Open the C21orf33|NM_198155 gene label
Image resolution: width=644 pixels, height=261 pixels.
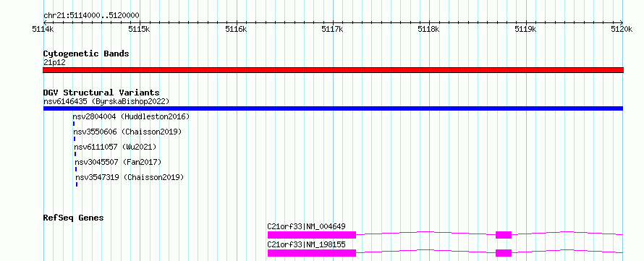[x=306, y=245]
